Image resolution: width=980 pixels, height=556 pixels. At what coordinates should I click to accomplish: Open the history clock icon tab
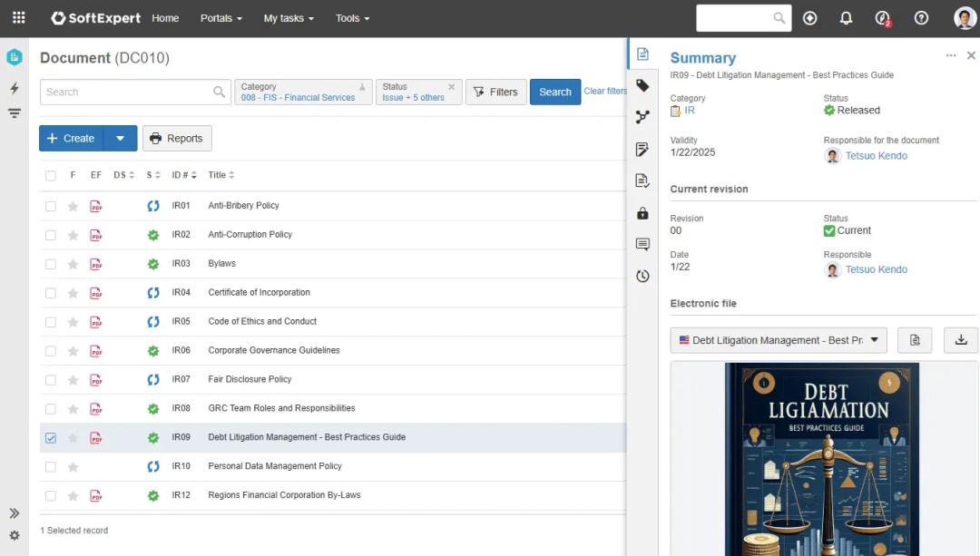pos(642,277)
